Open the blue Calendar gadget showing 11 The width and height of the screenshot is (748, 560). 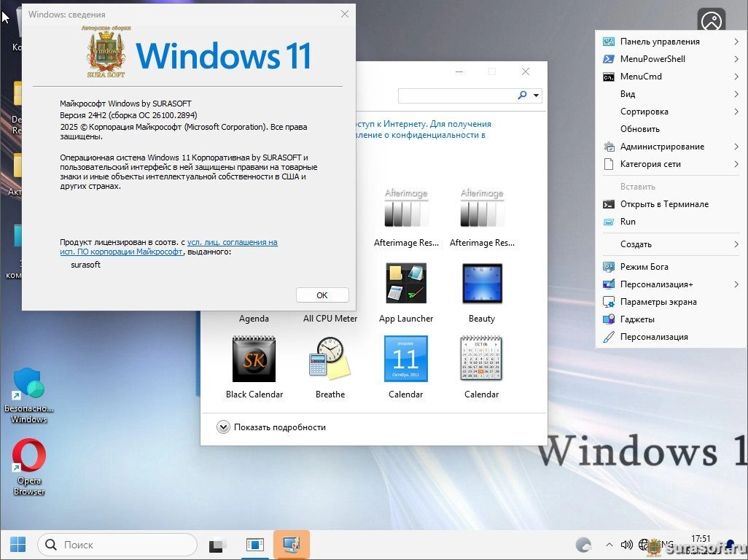[x=405, y=359]
